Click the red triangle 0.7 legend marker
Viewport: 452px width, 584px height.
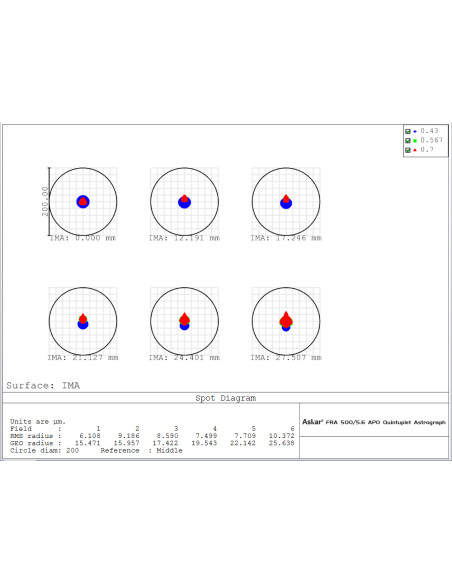pyautogui.click(x=415, y=150)
